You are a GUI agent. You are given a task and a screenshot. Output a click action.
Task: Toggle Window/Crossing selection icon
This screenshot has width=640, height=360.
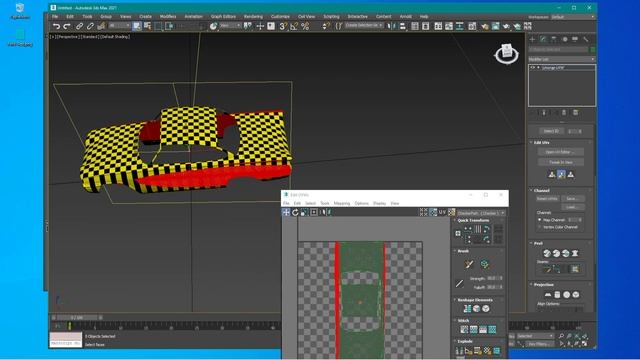click(169, 27)
